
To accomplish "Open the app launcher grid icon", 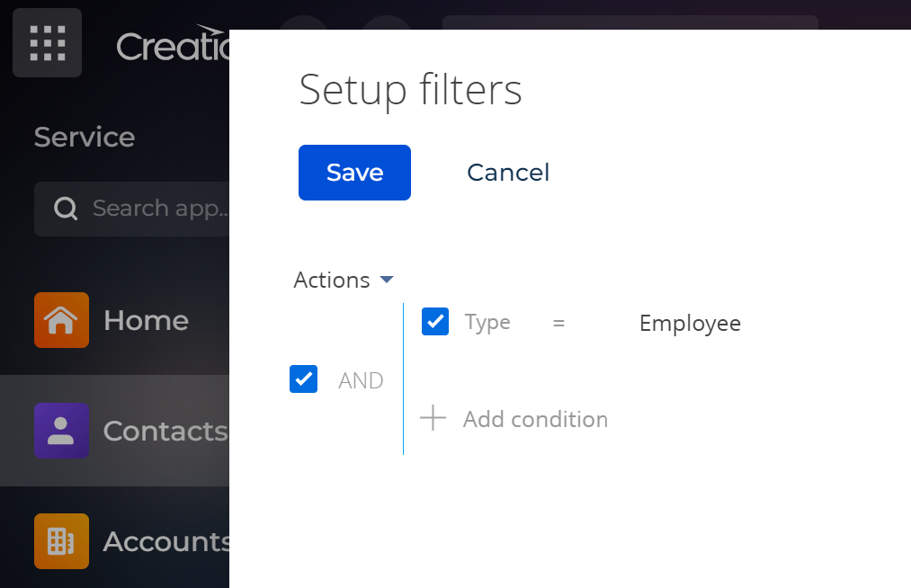I will (47, 42).
